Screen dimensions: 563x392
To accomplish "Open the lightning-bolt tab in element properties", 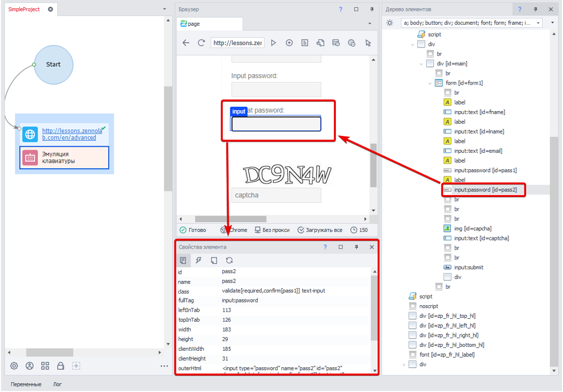I will 198,261.
